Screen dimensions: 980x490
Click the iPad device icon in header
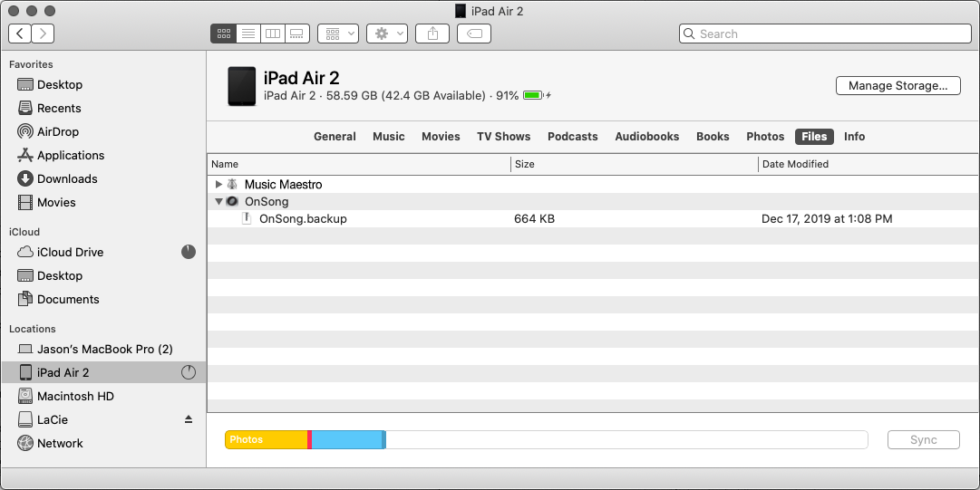point(241,86)
